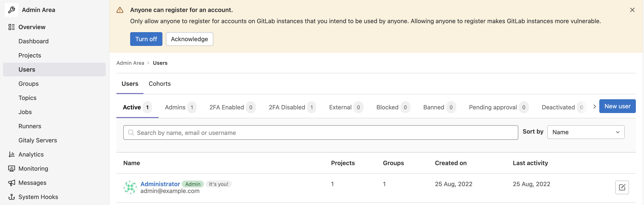Open Gitaly Servers in the sidebar
Screen dimensions: 644x205
[54, 140]
